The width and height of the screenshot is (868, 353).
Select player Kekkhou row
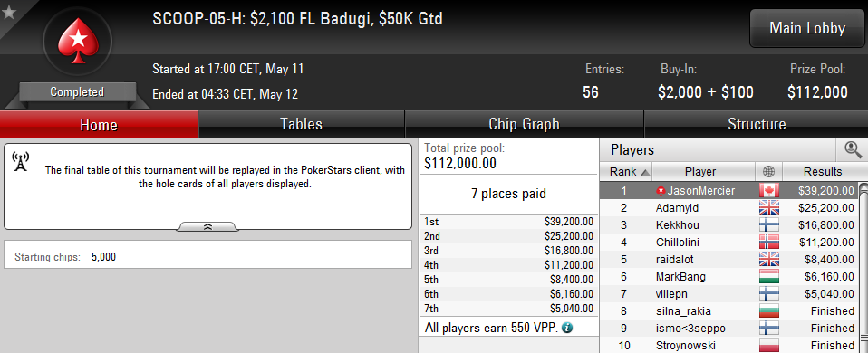point(729,225)
